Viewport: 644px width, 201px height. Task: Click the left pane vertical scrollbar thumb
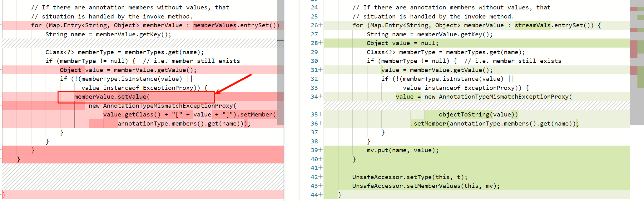pyautogui.click(x=280, y=63)
